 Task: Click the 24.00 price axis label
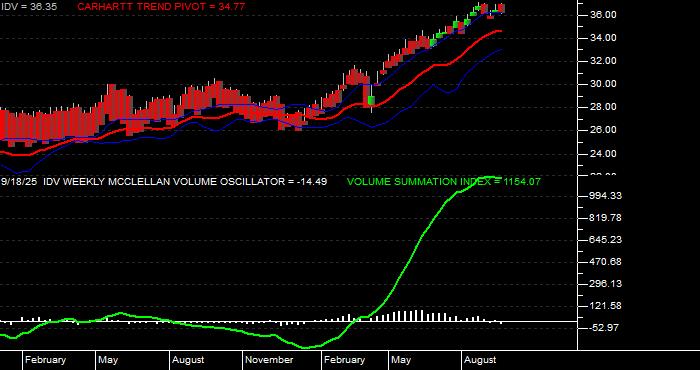point(604,154)
